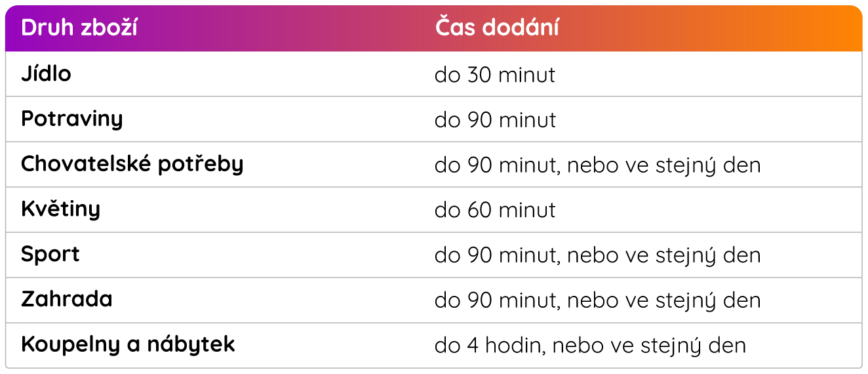The height and width of the screenshot is (374, 868).
Task: Click the delivery time for Zahrada
Action: pos(598,301)
